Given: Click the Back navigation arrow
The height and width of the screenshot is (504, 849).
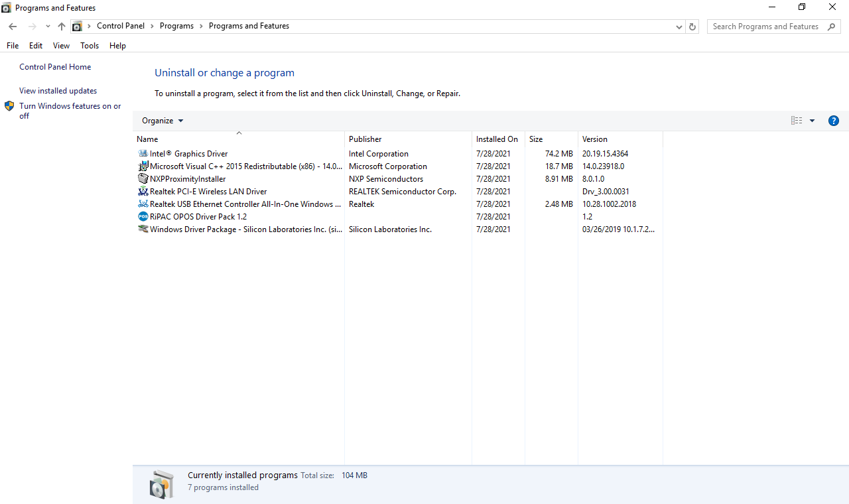Looking at the screenshot, I should pos(13,27).
